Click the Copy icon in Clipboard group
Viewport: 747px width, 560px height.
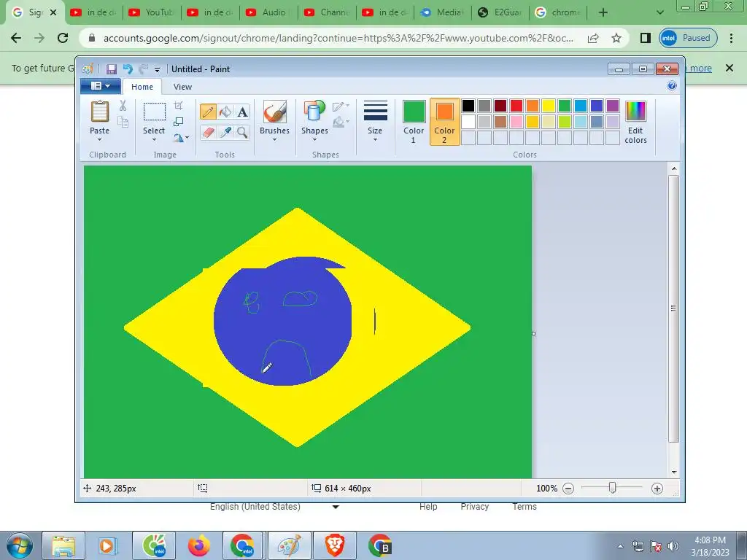point(123,122)
